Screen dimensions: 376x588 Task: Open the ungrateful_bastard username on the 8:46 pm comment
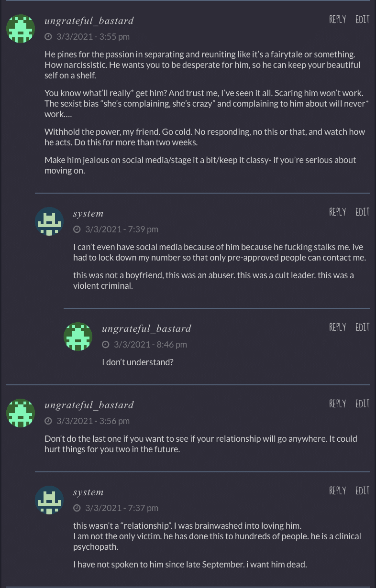click(x=146, y=328)
